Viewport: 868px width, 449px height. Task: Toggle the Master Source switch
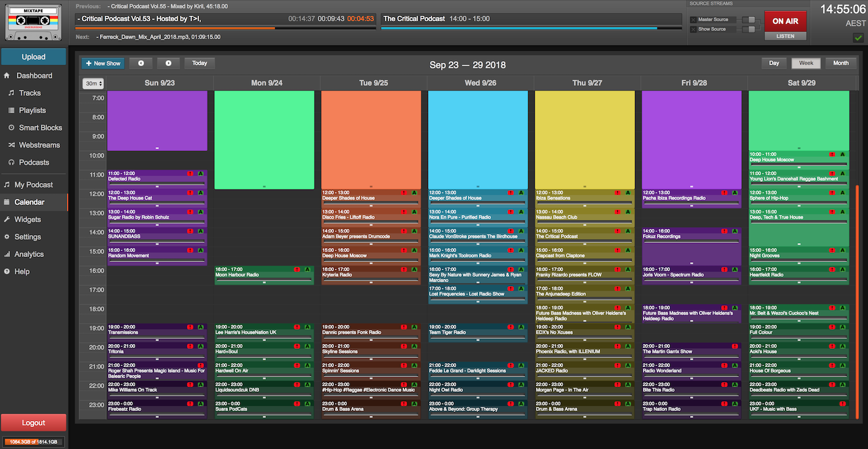(x=748, y=20)
